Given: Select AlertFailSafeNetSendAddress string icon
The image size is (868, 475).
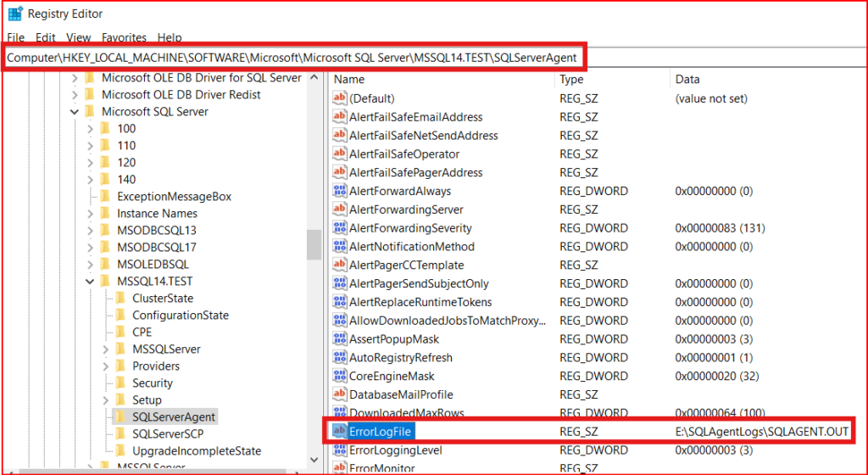Looking at the screenshot, I should [339, 136].
